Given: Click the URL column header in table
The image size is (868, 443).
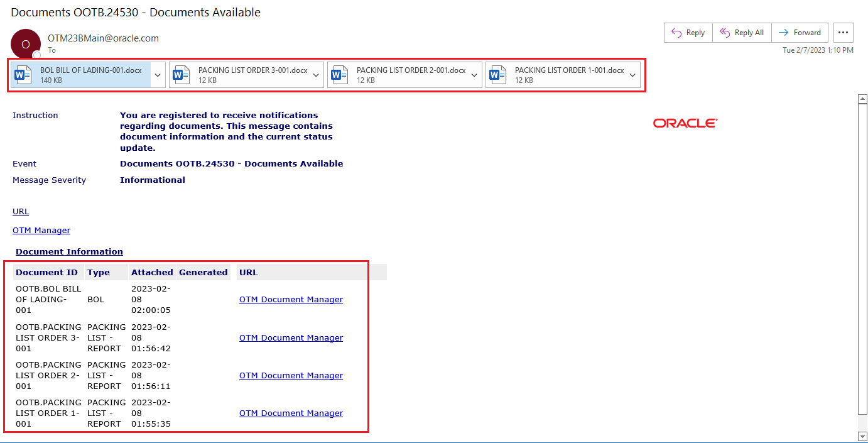Looking at the screenshot, I should click(x=249, y=273).
